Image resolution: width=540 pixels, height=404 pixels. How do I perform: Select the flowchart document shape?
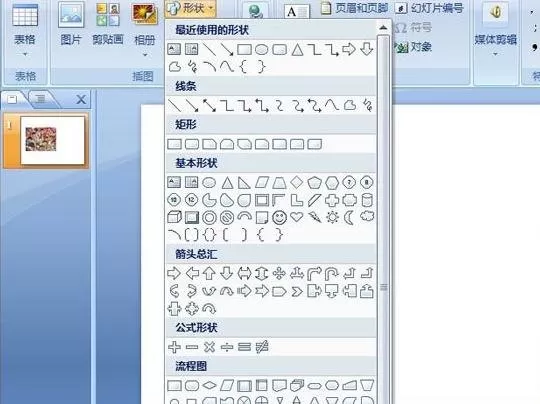coord(279,385)
